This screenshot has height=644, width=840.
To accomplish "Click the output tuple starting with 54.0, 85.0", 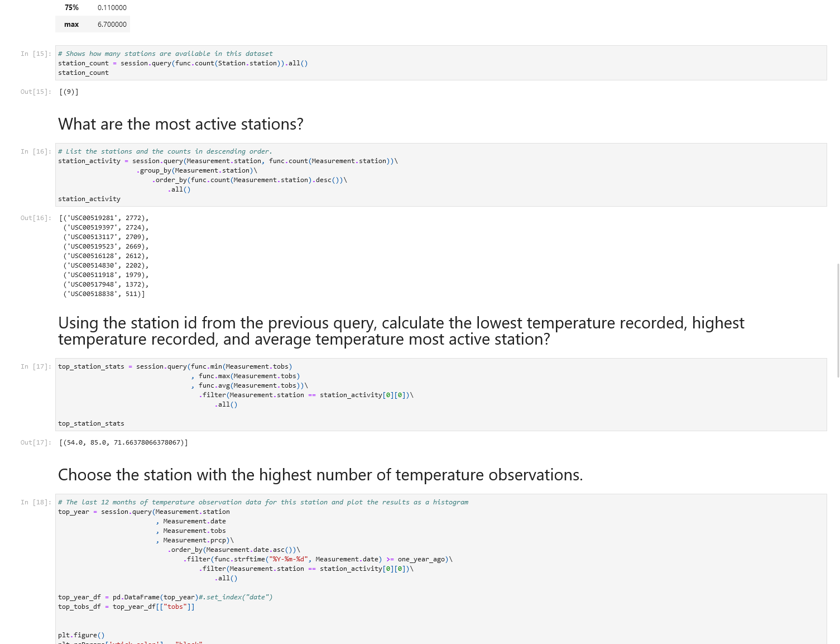I will [x=123, y=442].
